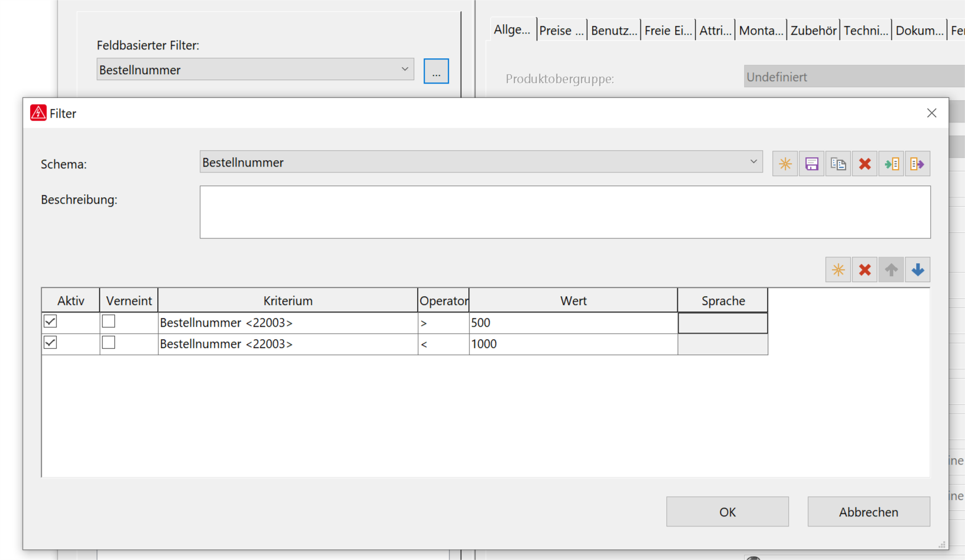The height and width of the screenshot is (560, 965).
Task: Export schema with blue arrow icon
Action: coord(917,164)
